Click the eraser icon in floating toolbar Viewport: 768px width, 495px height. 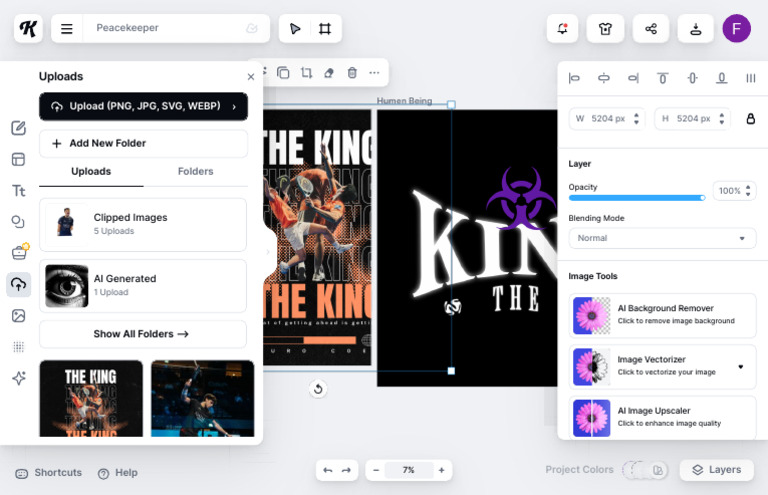(329, 72)
